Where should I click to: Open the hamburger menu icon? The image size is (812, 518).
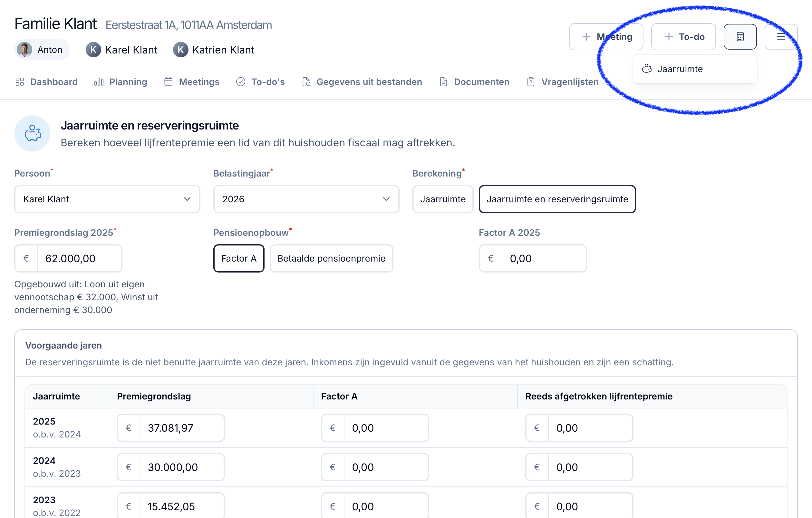pyautogui.click(x=781, y=37)
